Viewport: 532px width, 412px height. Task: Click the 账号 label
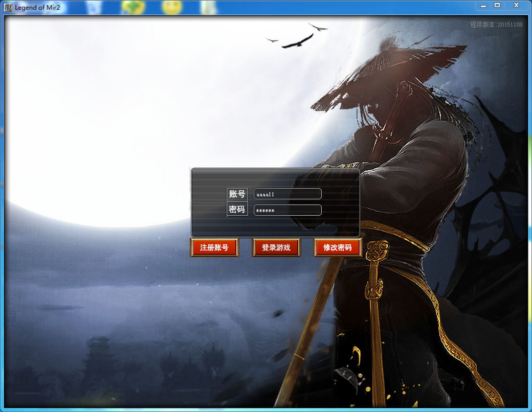(237, 194)
